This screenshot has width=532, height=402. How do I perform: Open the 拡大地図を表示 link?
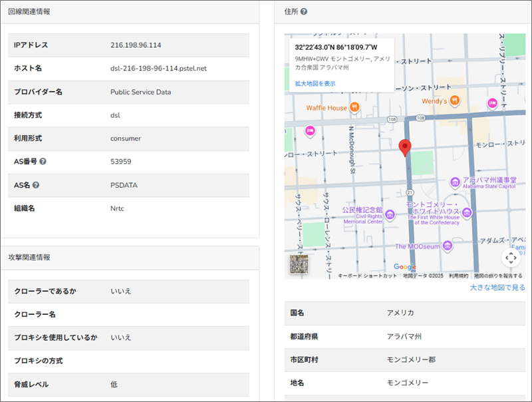click(x=315, y=84)
